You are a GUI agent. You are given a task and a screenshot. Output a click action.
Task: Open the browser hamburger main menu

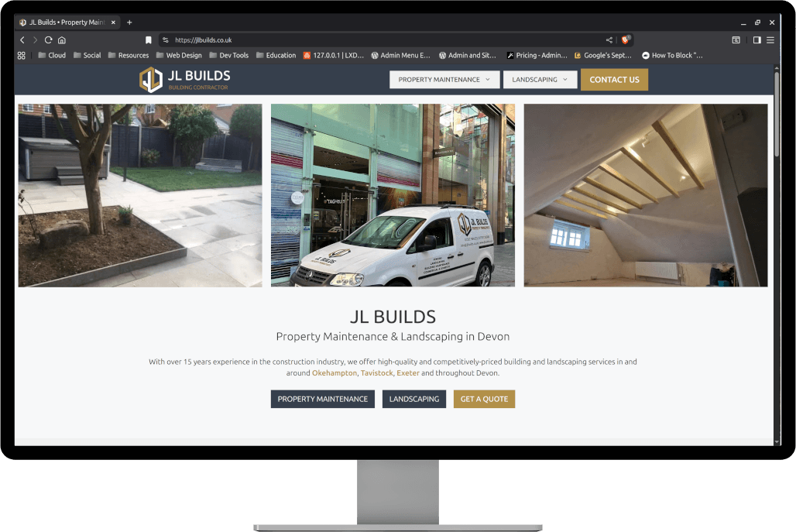[x=770, y=39]
